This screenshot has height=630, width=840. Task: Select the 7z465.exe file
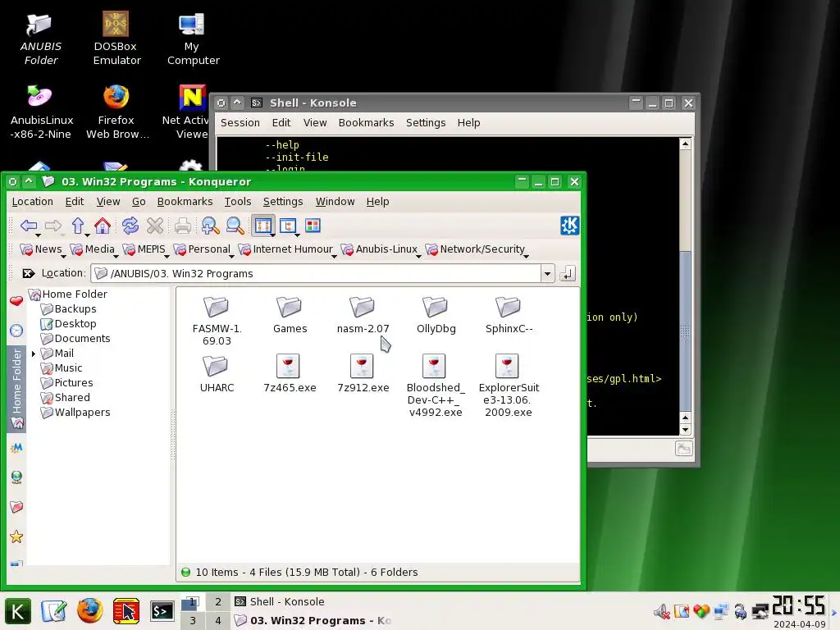[290, 374]
